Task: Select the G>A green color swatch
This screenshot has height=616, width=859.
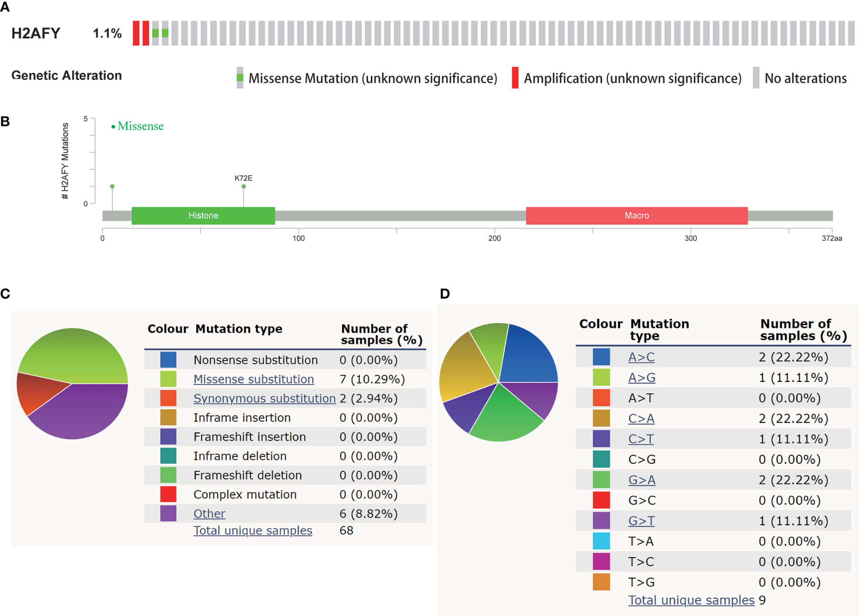Action: tap(601, 480)
